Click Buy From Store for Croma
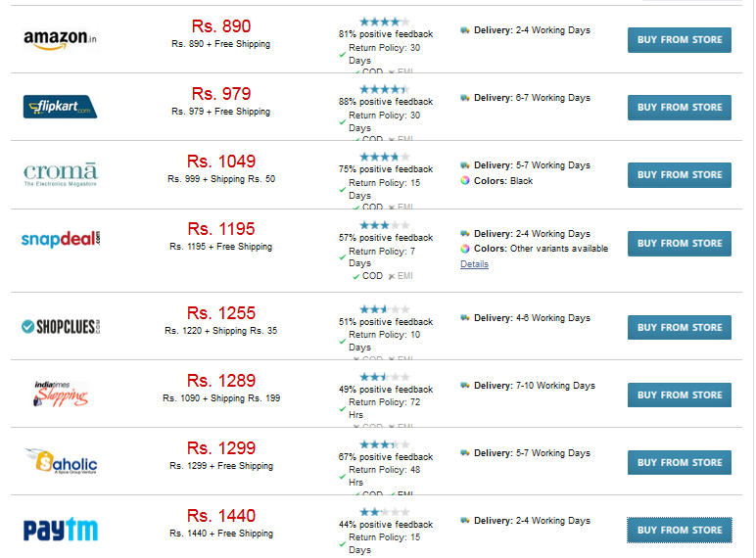 pyautogui.click(x=679, y=175)
